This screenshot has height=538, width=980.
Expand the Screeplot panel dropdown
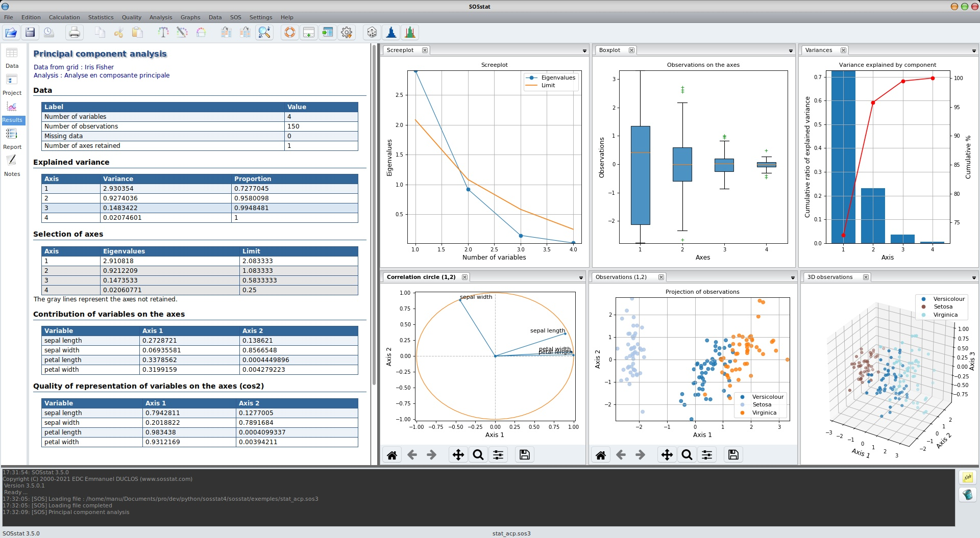tap(583, 50)
